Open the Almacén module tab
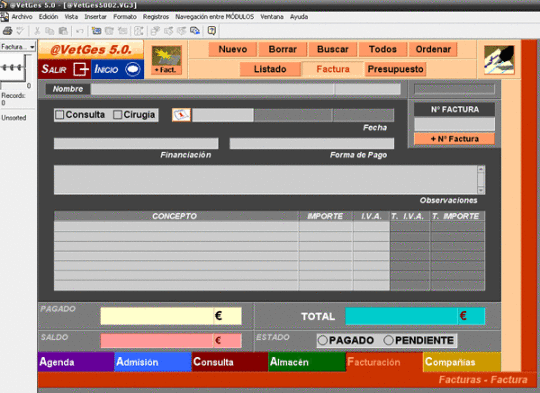The height and width of the screenshot is (393, 540). pos(307,362)
